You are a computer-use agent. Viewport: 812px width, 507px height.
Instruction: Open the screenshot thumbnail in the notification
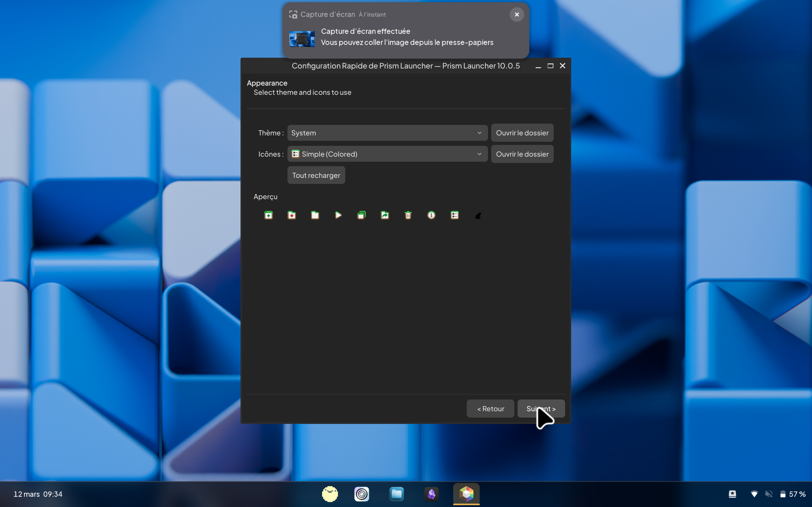point(302,39)
